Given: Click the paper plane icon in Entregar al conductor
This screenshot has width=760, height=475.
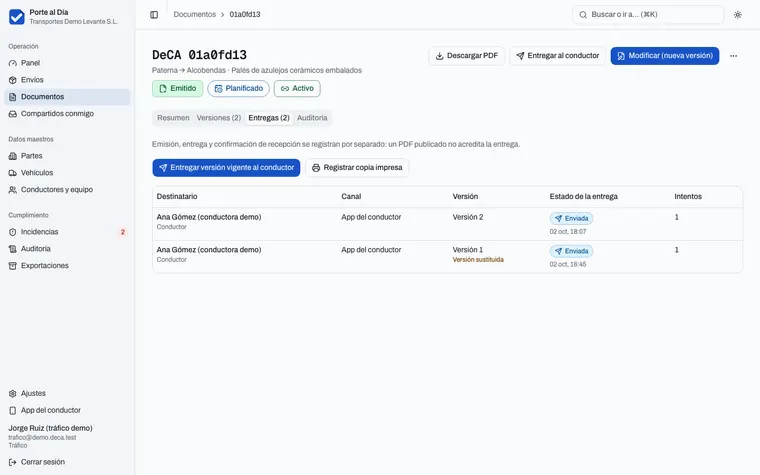Looking at the screenshot, I should pyautogui.click(x=520, y=56).
